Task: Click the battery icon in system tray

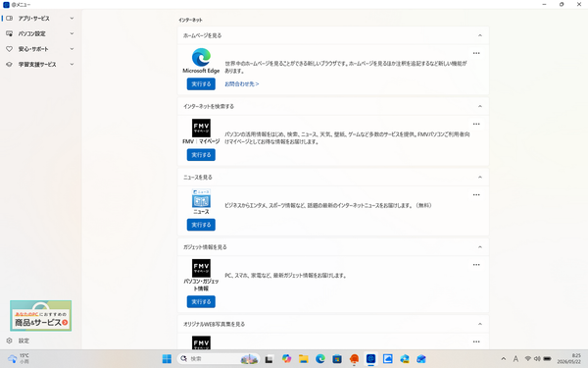Action: click(548, 358)
